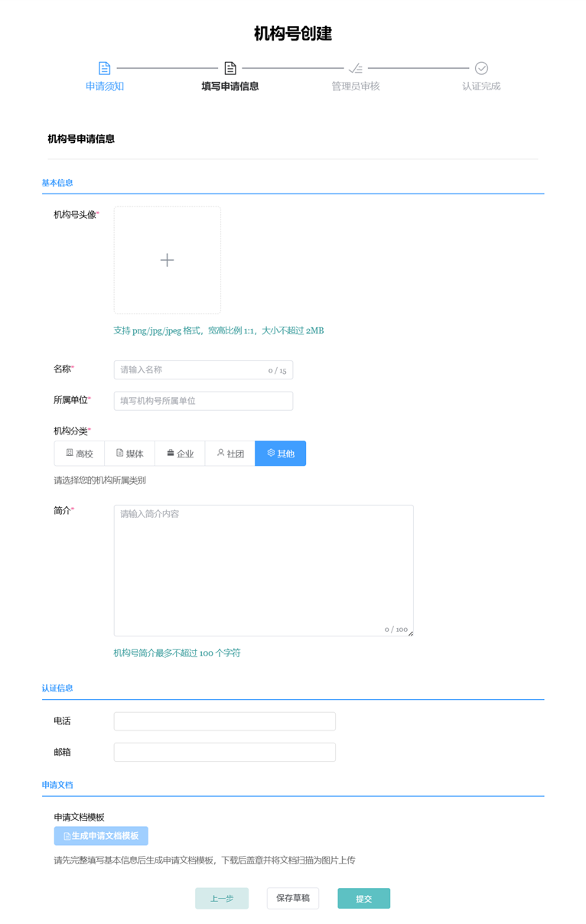The height and width of the screenshot is (924, 586).
Task: Focus the 邮箱 input box
Action: (x=225, y=753)
